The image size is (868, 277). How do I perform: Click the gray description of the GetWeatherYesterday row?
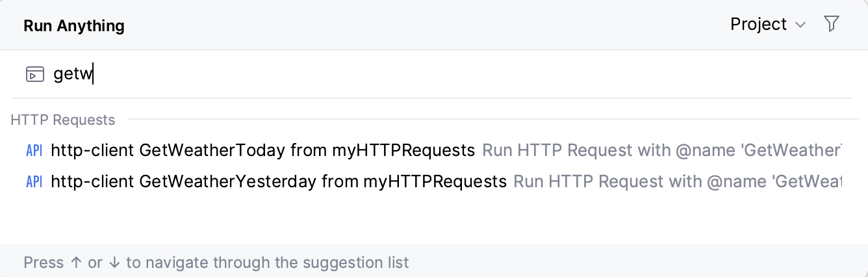tap(677, 181)
